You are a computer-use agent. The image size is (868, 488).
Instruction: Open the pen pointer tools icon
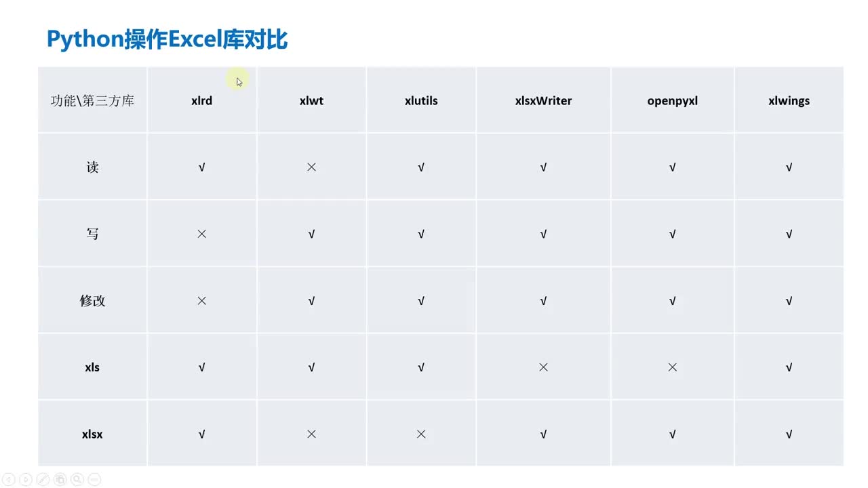pyautogui.click(x=43, y=480)
